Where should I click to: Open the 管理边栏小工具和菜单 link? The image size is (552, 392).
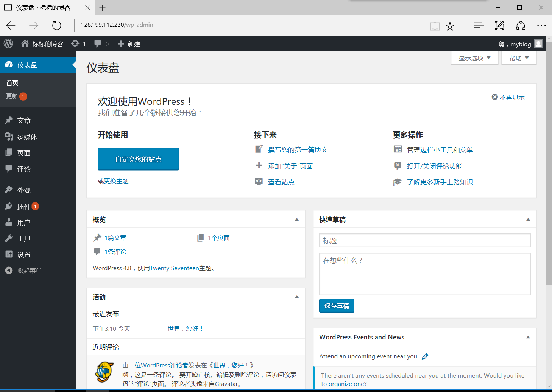click(x=440, y=150)
